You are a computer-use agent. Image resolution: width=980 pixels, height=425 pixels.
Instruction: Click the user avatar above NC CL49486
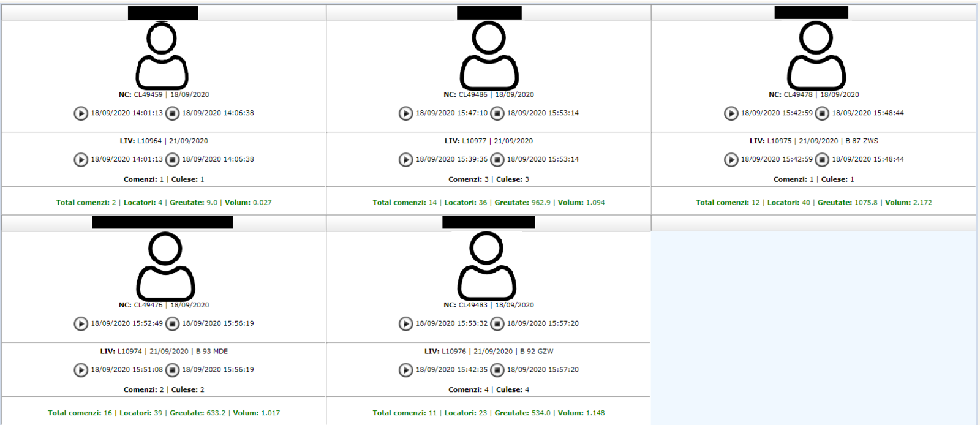[489, 56]
